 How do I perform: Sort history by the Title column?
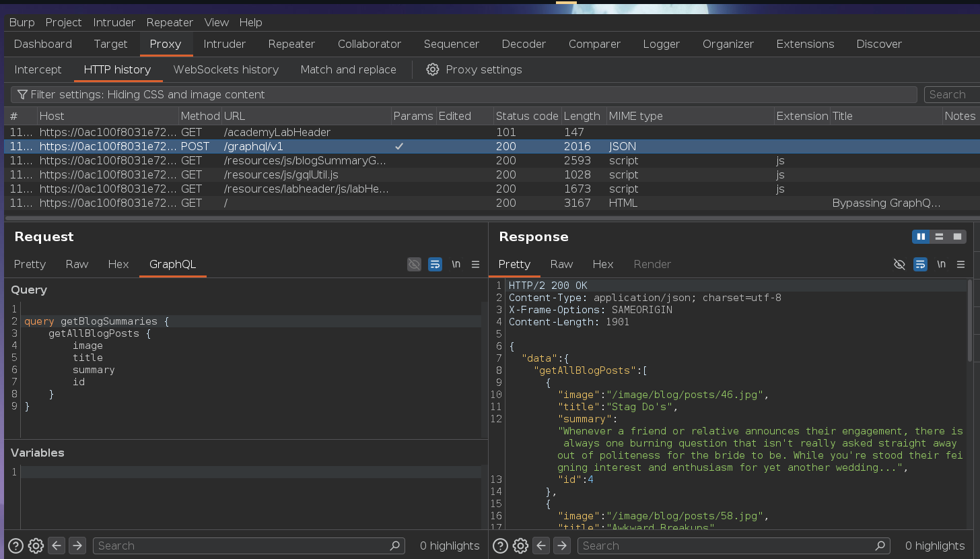pos(886,116)
